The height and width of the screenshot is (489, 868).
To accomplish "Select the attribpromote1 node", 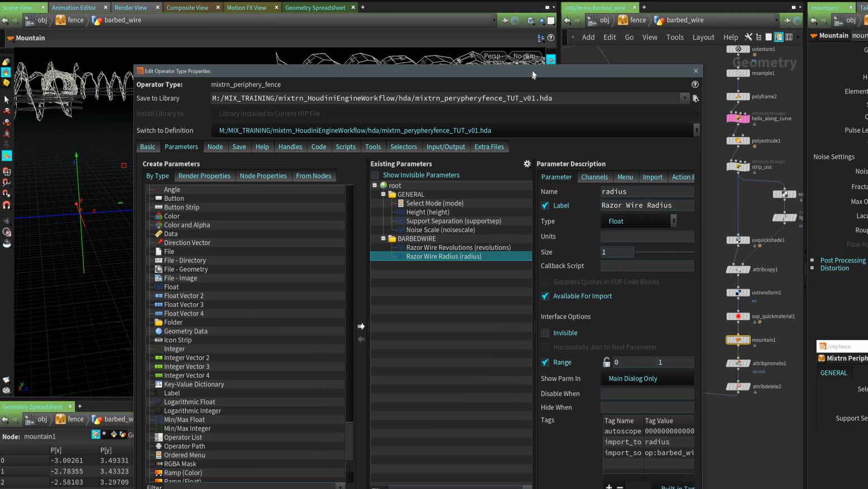I will point(738,363).
